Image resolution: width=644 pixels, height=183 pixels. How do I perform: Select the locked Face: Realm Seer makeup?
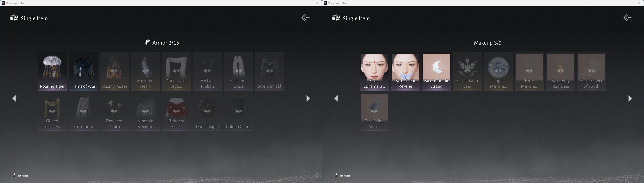pos(467,71)
